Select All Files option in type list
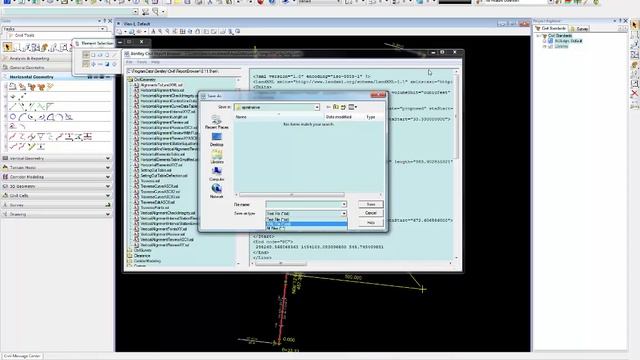 [x=306, y=228]
